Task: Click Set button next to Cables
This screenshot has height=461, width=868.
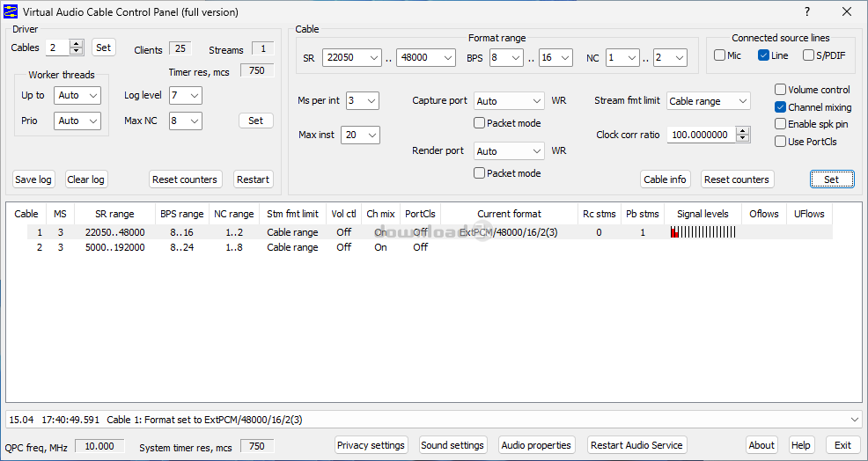Action: 104,48
